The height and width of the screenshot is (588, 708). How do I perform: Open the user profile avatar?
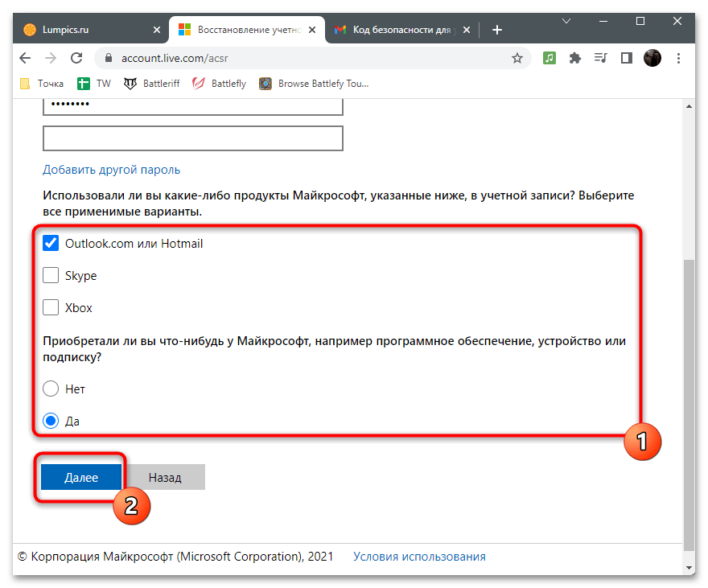tap(652, 58)
